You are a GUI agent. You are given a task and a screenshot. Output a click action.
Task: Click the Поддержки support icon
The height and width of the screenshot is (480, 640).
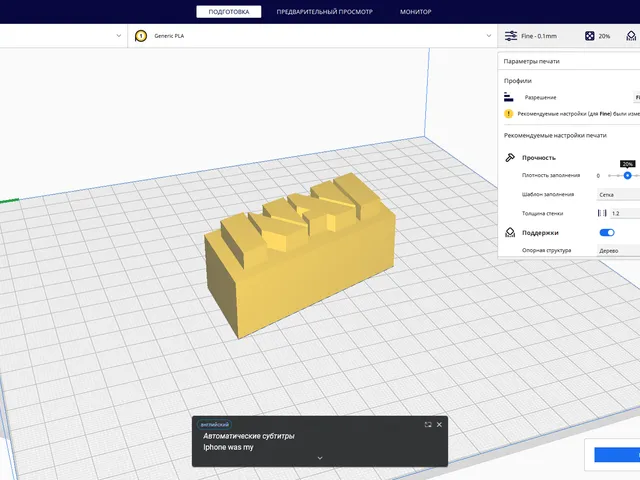510,233
